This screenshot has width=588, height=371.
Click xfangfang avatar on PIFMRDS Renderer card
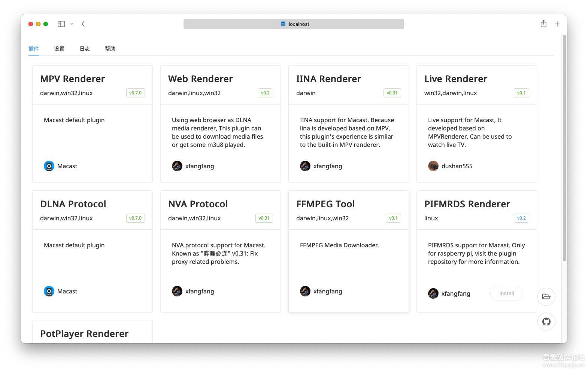[x=433, y=293]
